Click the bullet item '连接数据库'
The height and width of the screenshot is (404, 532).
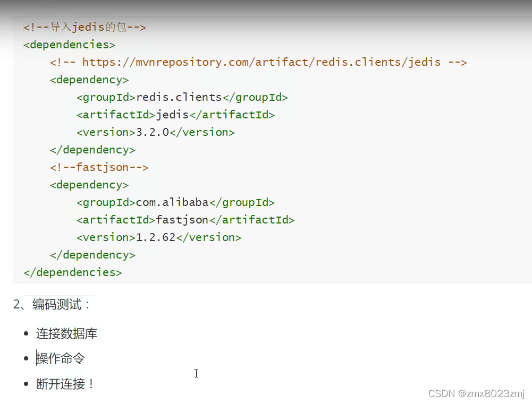[x=66, y=333]
